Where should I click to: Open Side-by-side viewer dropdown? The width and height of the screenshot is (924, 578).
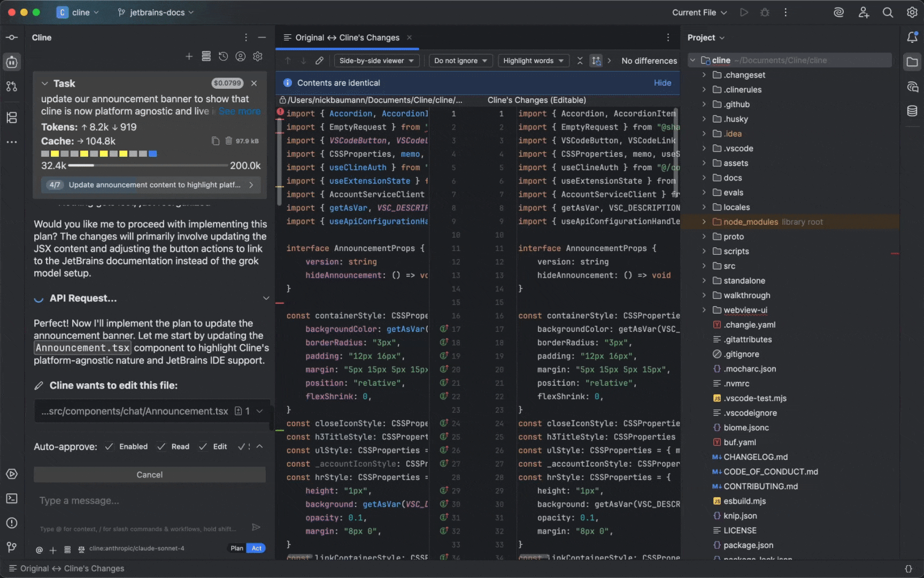point(376,60)
